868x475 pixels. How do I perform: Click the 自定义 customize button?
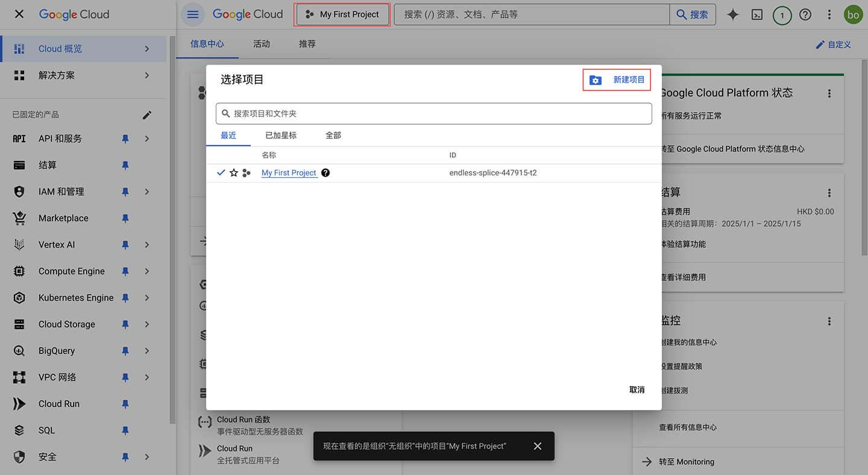[x=833, y=45]
